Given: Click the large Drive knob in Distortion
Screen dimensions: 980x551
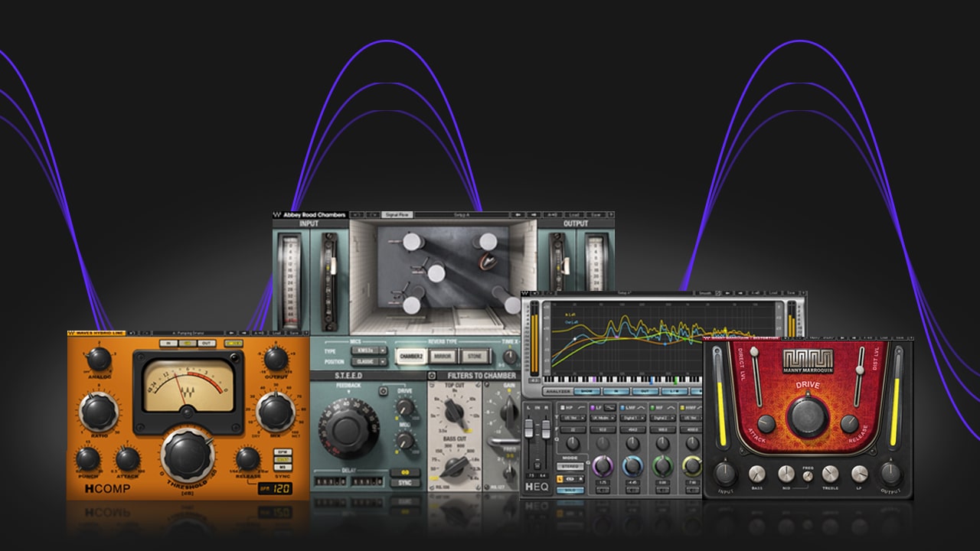Looking at the screenshot, I should point(808,417).
